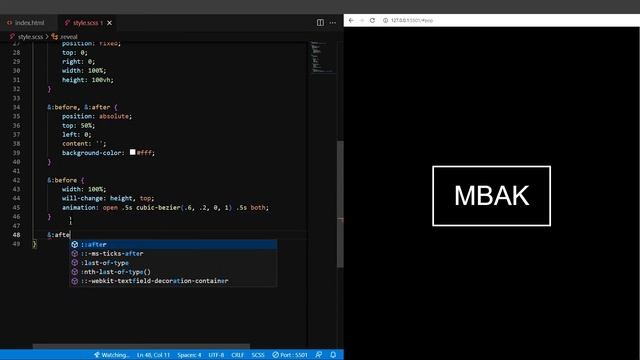Click 'will-change: height, top;' line
The width and height of the screenshot is (640, 360).
tap(108, 198)
